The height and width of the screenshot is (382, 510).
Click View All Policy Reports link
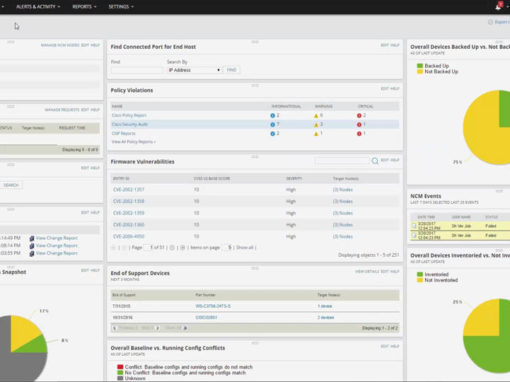133,142
